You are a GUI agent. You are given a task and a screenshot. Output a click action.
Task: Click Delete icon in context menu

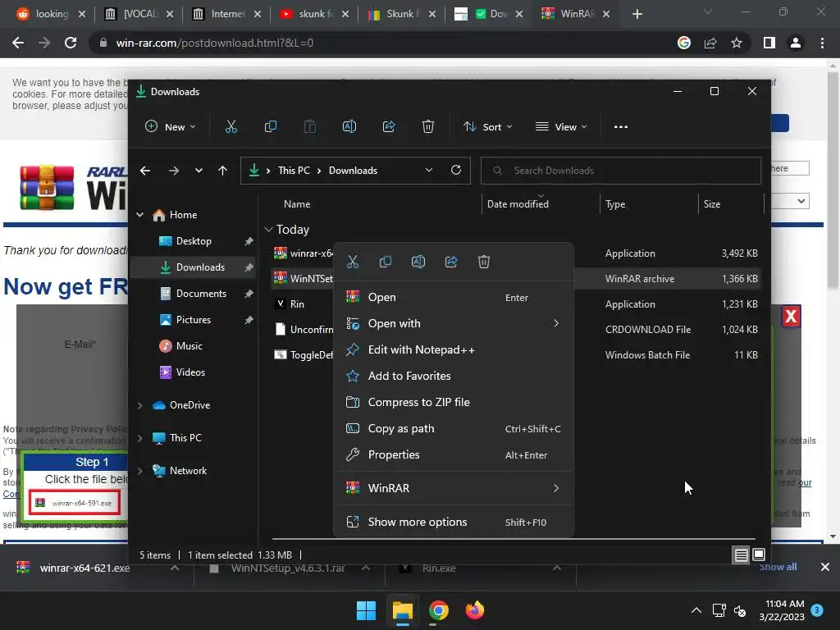(x=484, y=262)
